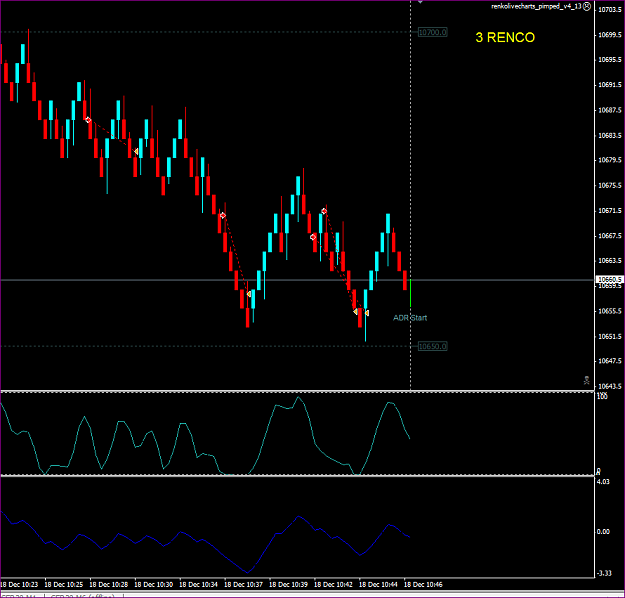Click the last green forming candle

coord(411,293)
